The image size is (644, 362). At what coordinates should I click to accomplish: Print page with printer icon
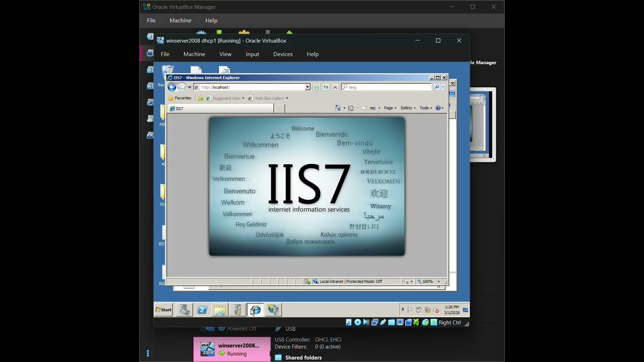[x=372, y=108]
